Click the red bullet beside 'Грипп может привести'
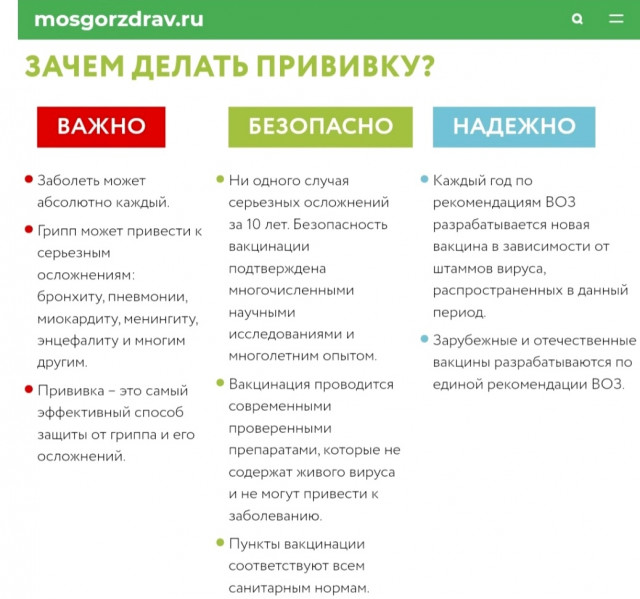The image size is (640, 599). [28, 230]
